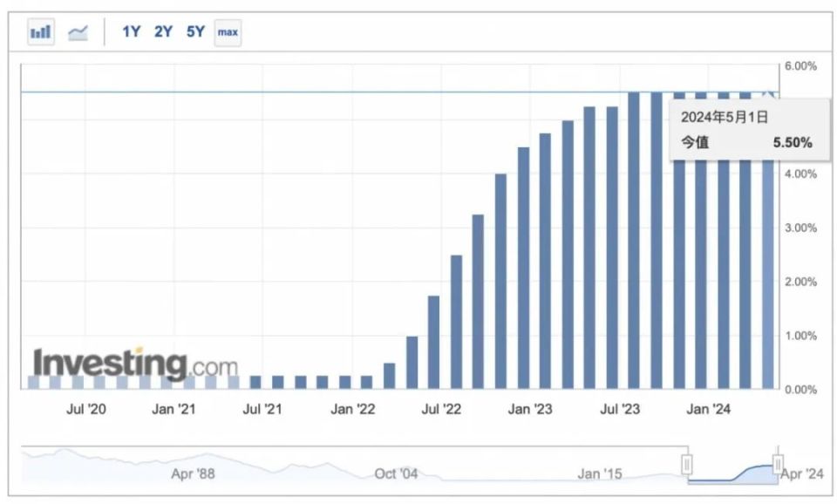This screenshot has width=837, height=504.
Task: Switch to line chart view icon
Action: [78, 32]
